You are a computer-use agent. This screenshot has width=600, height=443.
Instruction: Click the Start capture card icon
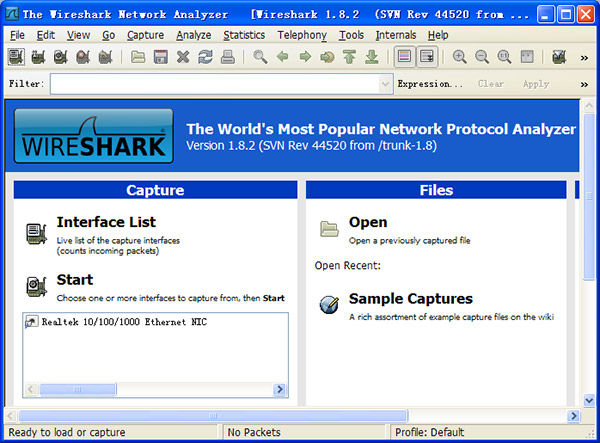point(36,287)
